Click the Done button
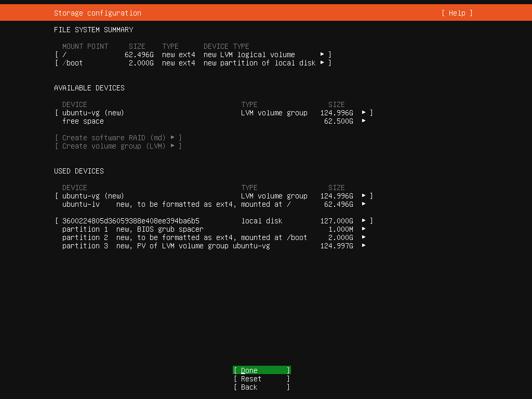The width and height of the screenshot is (532, 399). tap(261, 370)
